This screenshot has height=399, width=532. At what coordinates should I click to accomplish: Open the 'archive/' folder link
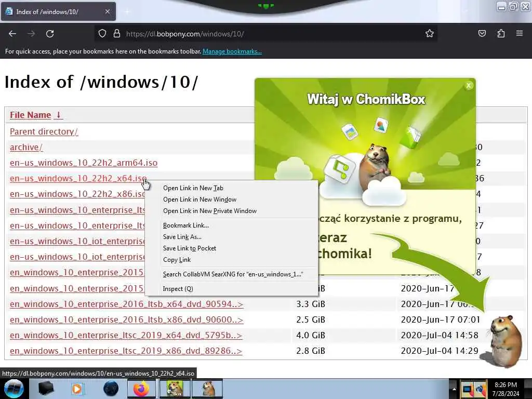pyautogui.click(x=26, y=147)
